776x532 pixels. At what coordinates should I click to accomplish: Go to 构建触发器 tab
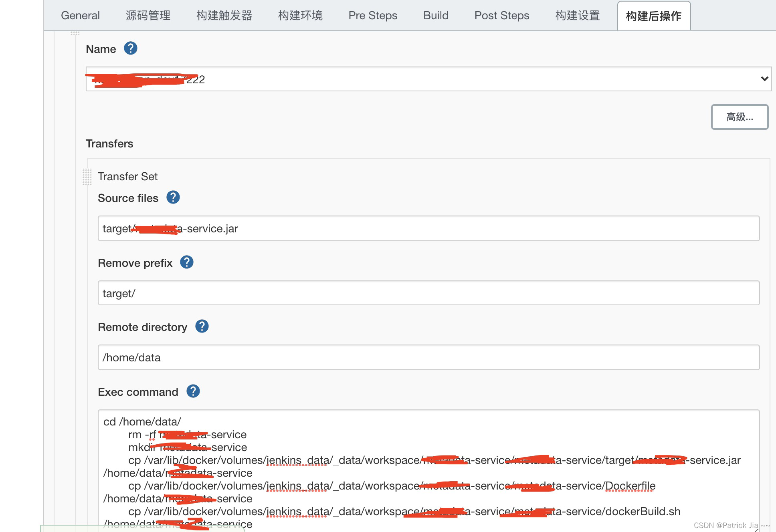[224, 16]
